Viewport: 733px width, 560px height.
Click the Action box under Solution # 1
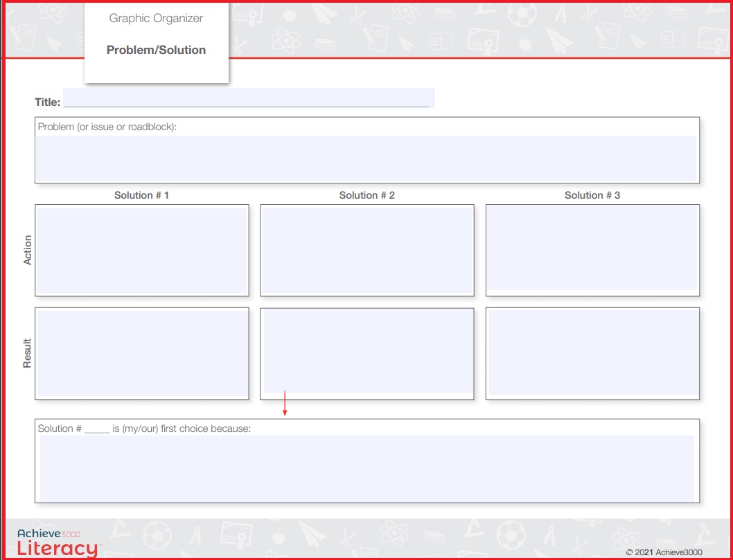(x=141, y=249)
